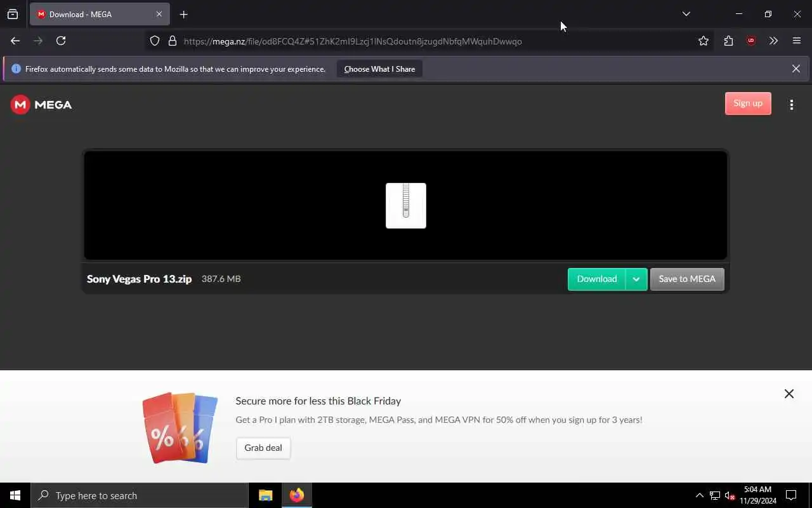Click the site padlock icon

(x=172, y=41)
